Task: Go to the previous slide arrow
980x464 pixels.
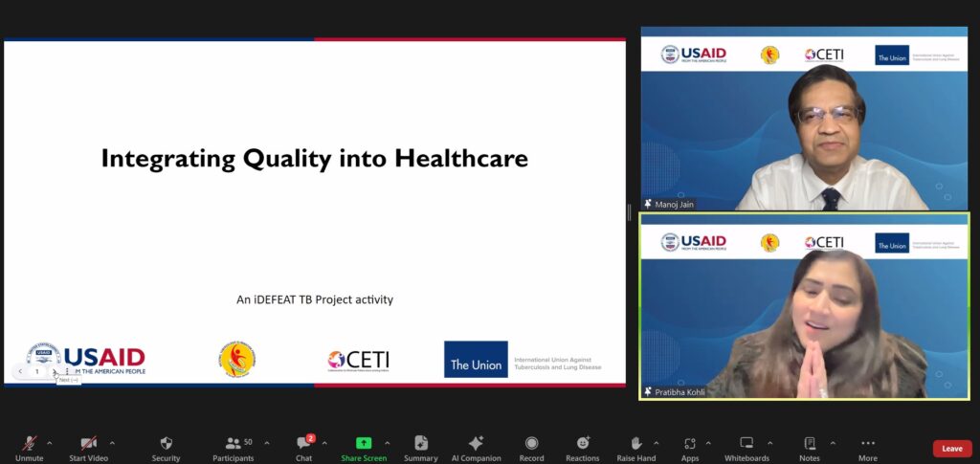Action: 20,371
